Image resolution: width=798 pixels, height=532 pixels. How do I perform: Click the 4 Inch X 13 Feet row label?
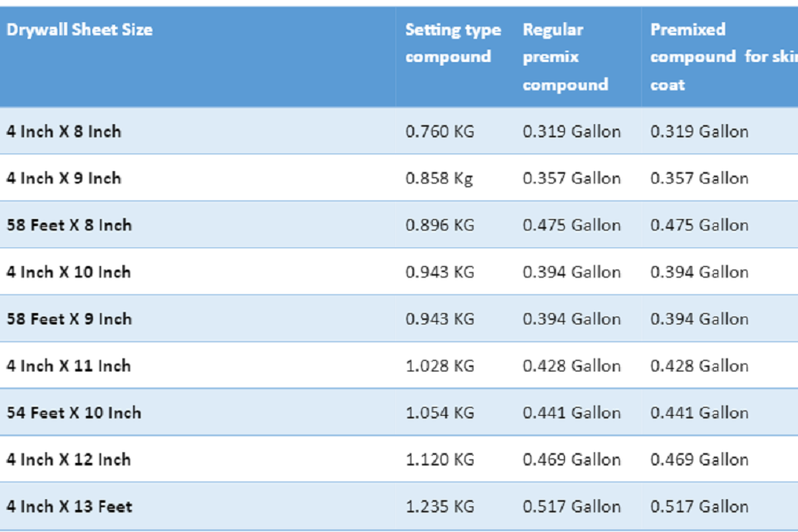pos(69,506)
